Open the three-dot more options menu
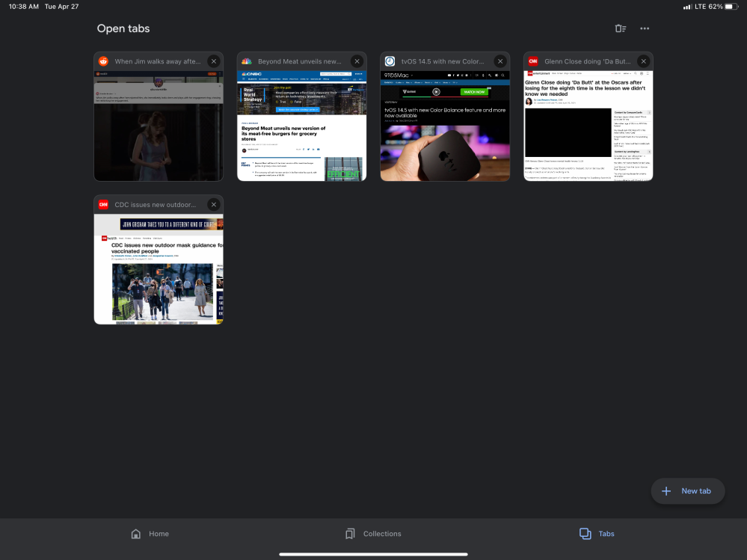Image resolution: width=747 pixels, height=560 pixels. [645, 28]
